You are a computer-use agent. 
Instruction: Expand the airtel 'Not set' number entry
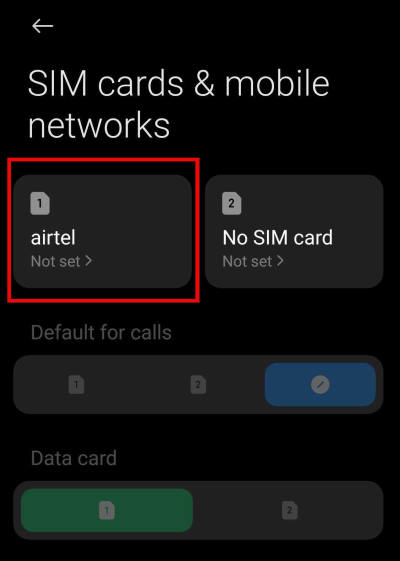coord(62,261)
